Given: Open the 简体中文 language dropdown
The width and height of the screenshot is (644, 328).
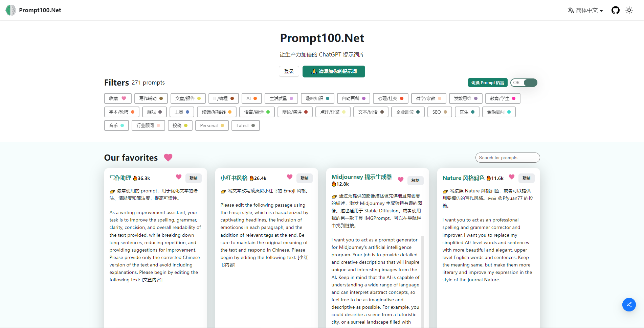Looking at the screenshot, I should (590, 10).
